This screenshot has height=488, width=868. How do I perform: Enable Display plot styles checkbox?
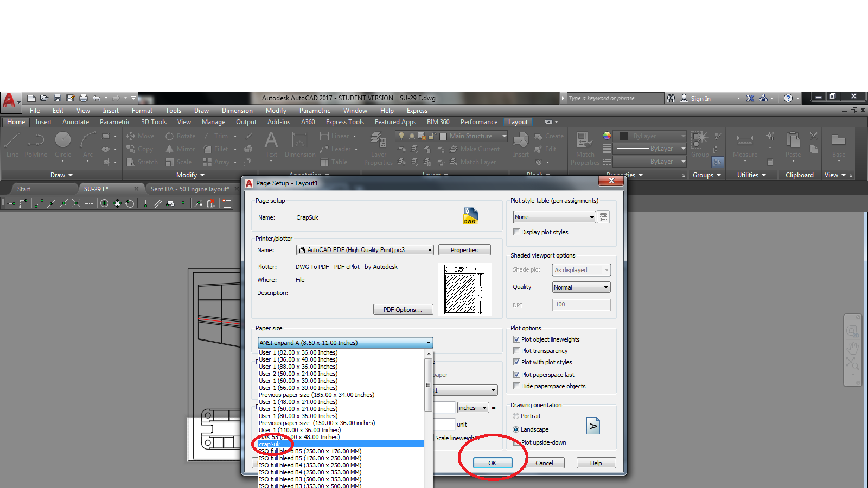tap(516, 232)
